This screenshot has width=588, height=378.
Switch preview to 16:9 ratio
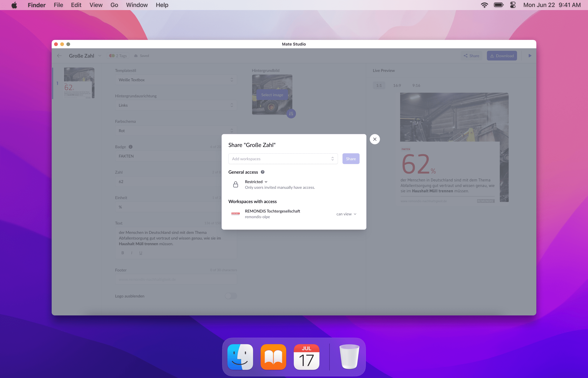tap(397, 85)
